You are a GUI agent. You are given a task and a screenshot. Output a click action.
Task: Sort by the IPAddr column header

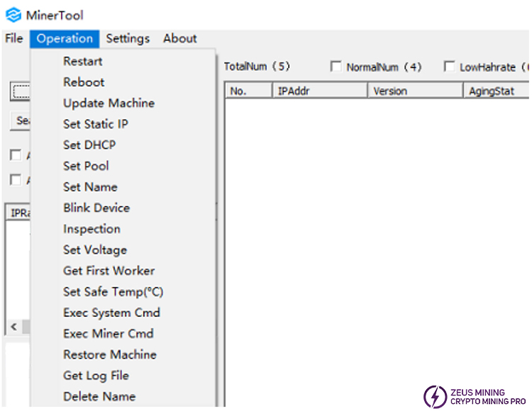319,91
